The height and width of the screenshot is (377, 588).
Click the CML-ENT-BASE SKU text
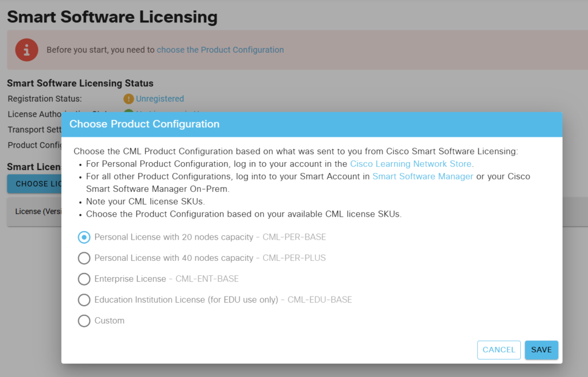pyautogui.click(x=207, y=279)
